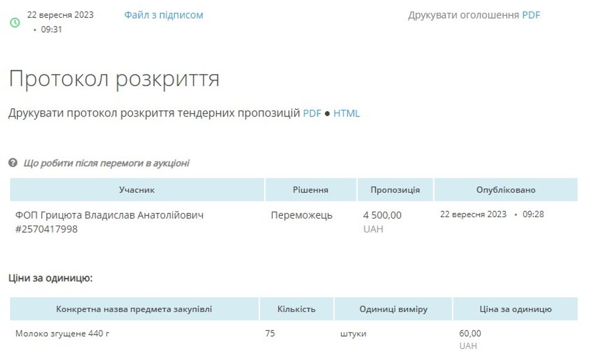Click the green clock icon beside the date
This screenshot has height=364, width=611.
click(15, 22)
